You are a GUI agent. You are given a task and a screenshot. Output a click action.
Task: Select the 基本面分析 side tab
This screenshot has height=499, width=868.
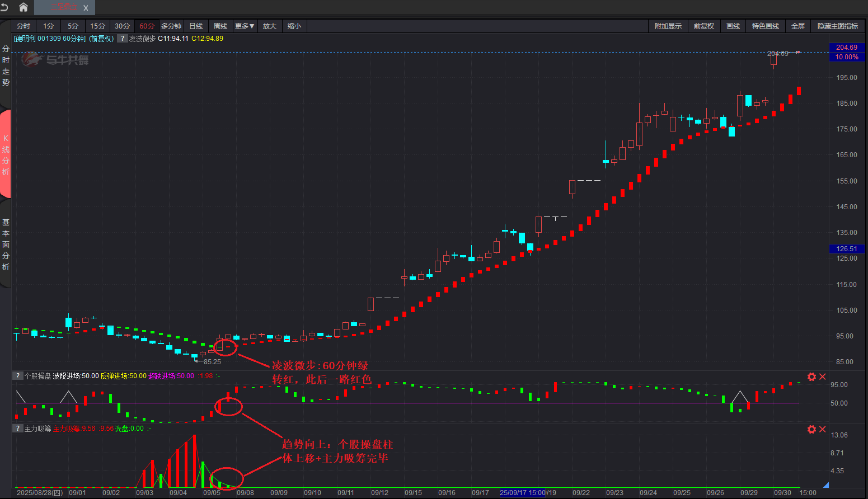click(6, 244)
